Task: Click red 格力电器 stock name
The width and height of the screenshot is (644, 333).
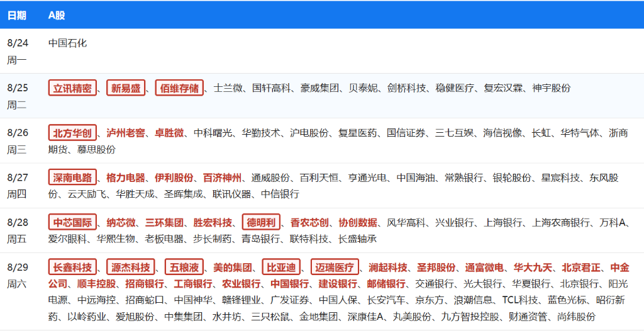Action: [x=126, y=178]
